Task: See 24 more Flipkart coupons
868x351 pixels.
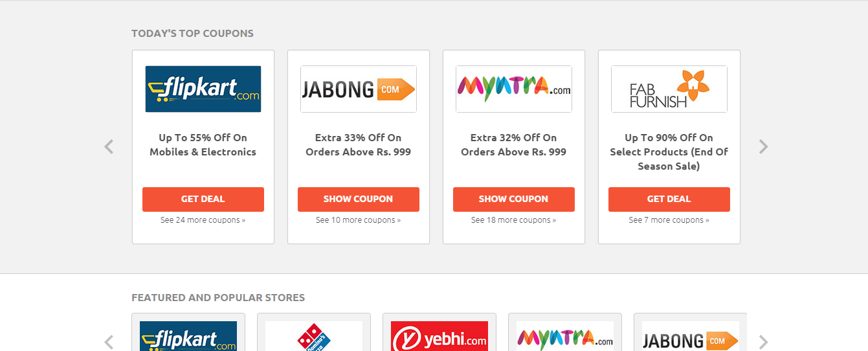Action: tap(203, 220)
